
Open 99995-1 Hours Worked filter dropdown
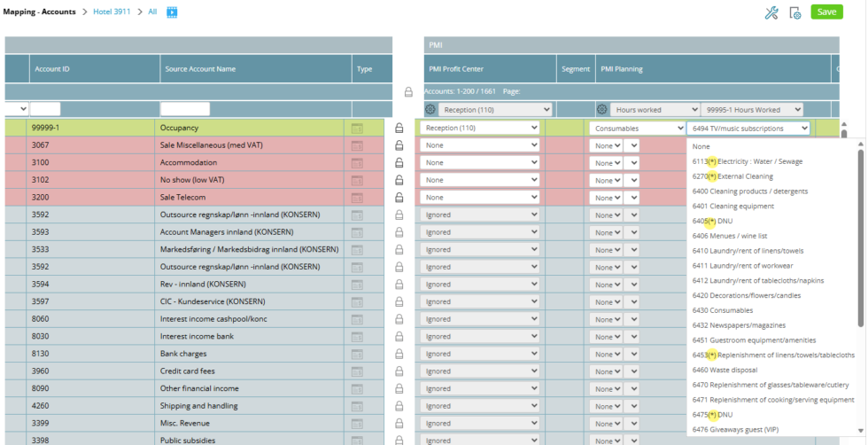(752, 110)
